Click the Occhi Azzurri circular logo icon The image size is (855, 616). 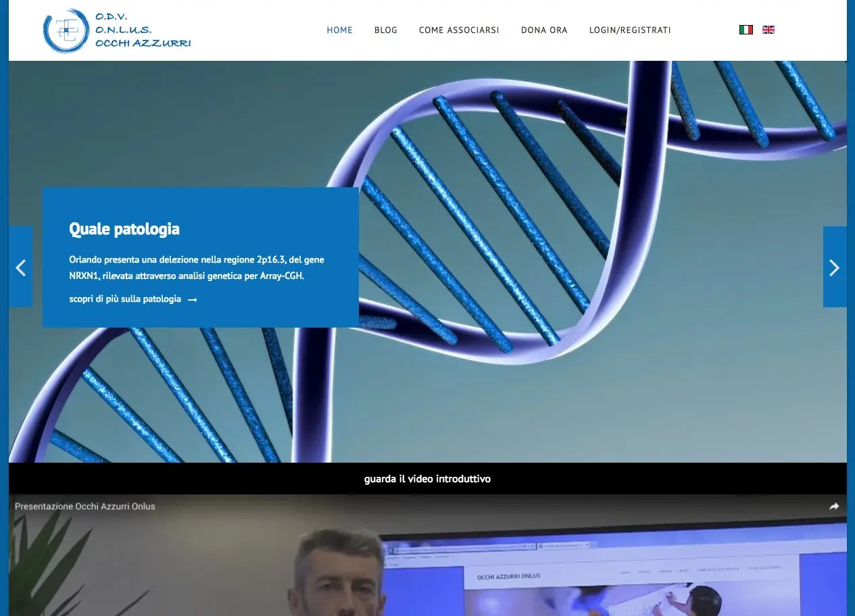pos(66,30)
